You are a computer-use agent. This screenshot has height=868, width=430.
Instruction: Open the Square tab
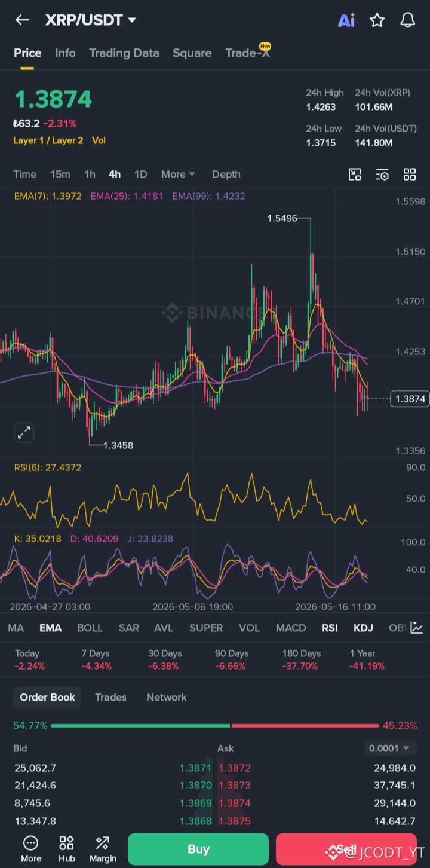192,53
